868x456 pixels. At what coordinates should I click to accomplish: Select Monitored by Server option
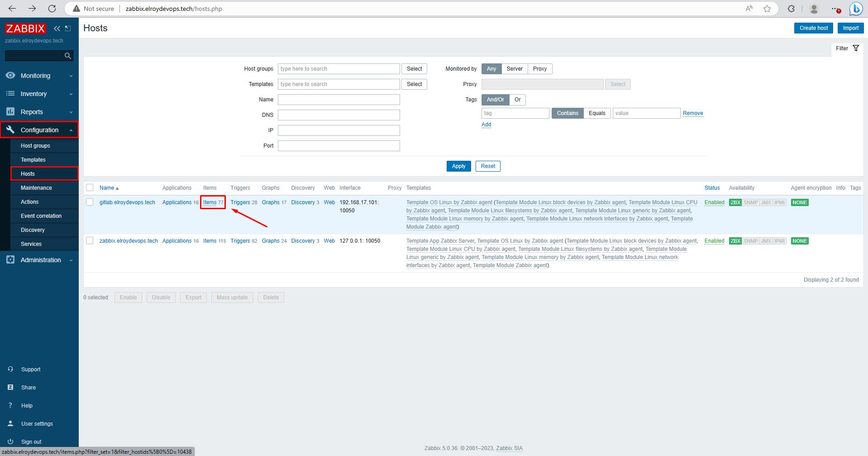[515, 69]
